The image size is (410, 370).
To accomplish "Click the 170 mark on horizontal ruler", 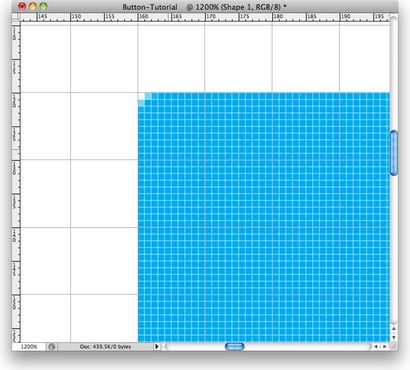I will 211,16.
